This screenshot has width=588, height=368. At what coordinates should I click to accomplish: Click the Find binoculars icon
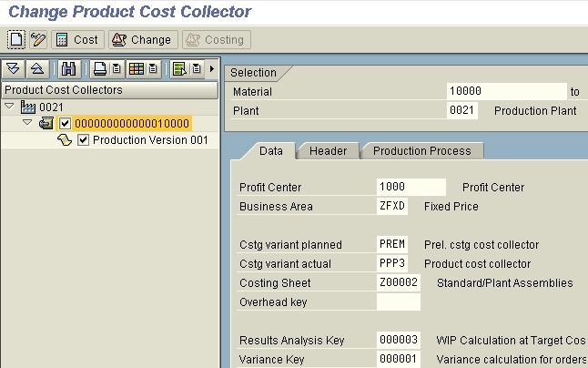69,69
